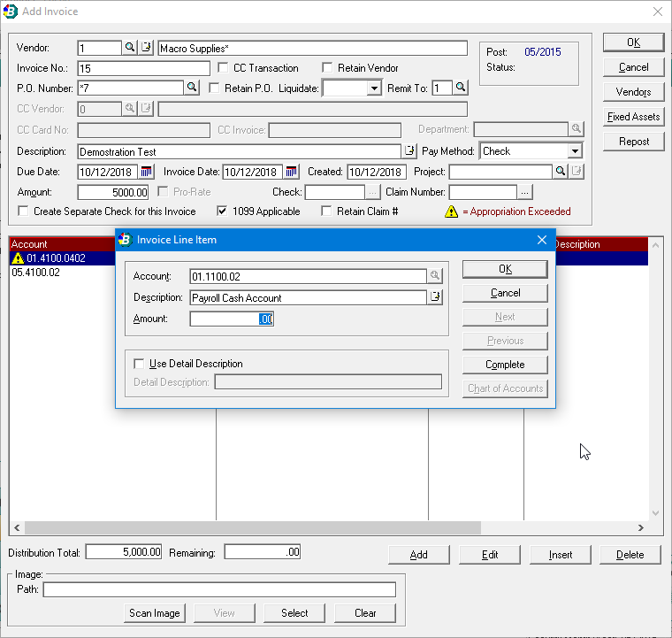Click Amount field in Invoice Line Item
This screenshot has height=638, width=672.
(232, 319)
